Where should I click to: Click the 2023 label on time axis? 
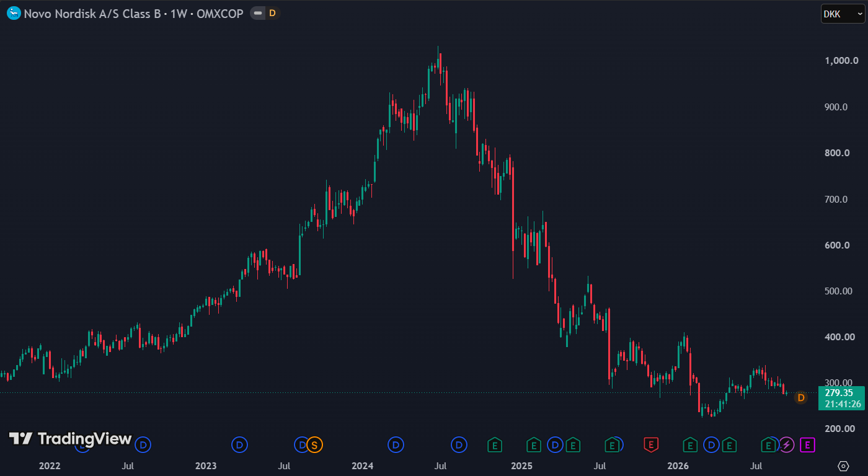(x=206, y=465)
